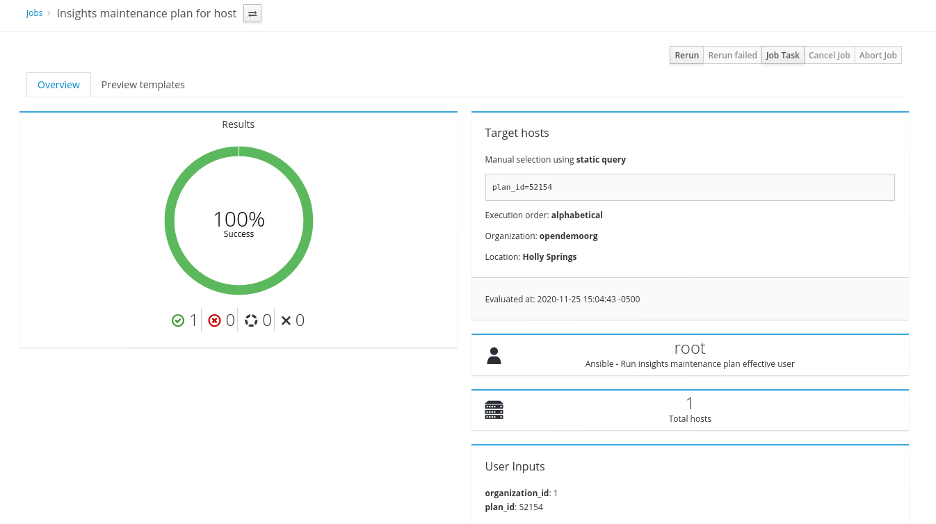Image resolution: width=936 pixels, height=524 pixels.
Task: Click the 100% Success label in chart
Action: coord(238,222)
